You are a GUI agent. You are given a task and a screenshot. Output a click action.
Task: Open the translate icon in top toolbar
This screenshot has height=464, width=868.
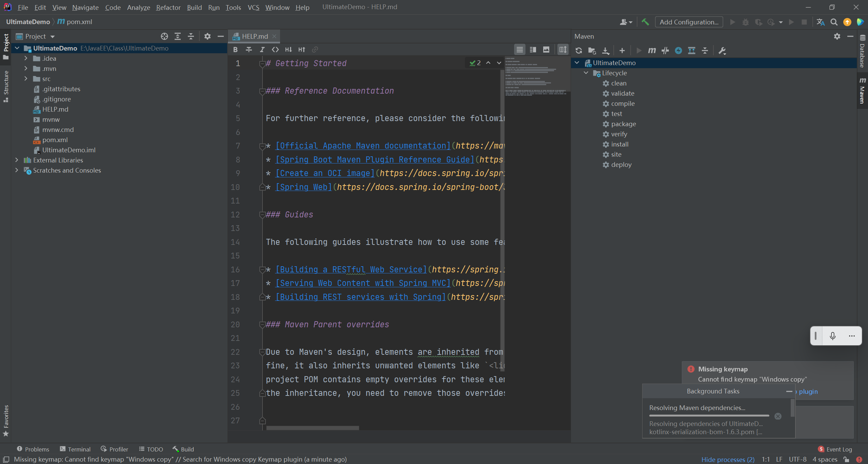coord(821,22)
